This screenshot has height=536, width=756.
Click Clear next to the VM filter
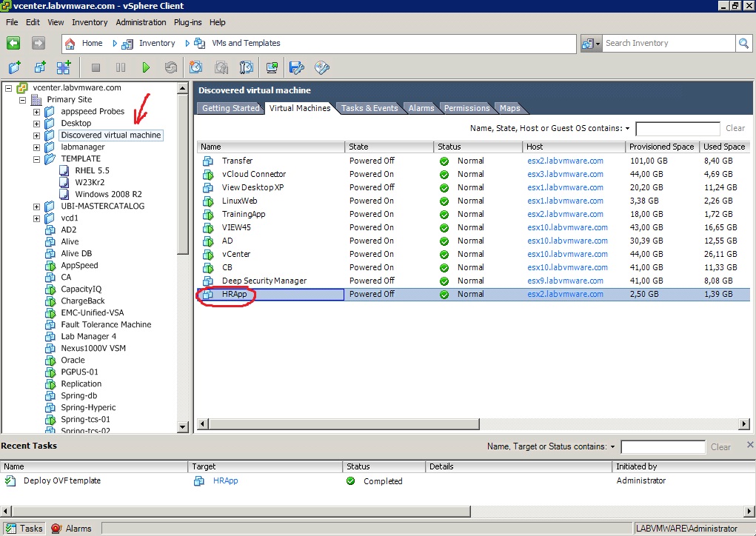click(735, 128)
